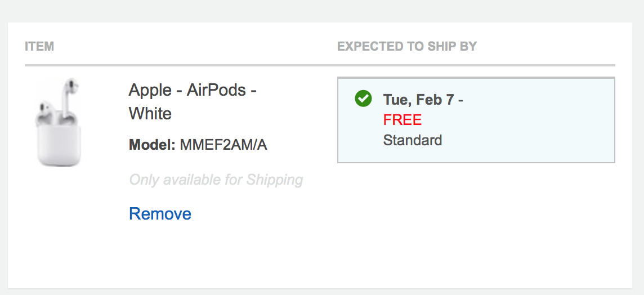Click the EXPECTED TO SHIP BY header
This screenshot has width=644, height=295.
(406, 46)
